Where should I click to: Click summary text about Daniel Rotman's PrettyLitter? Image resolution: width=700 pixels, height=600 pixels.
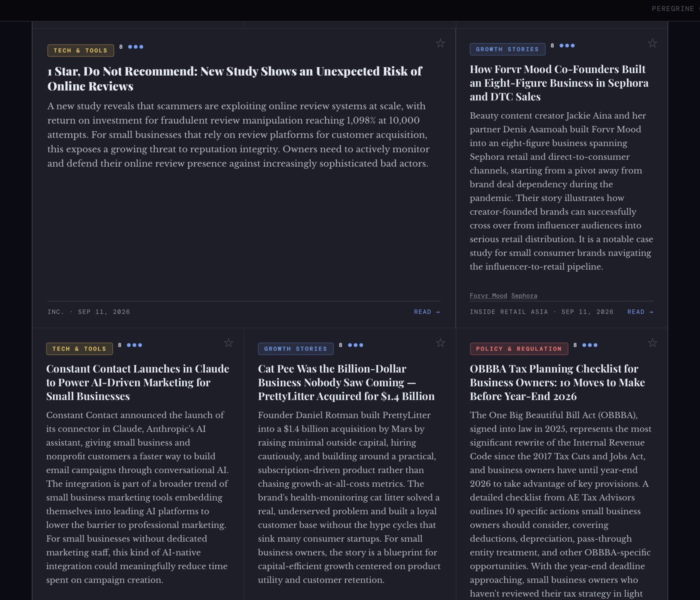pos(349,497)
